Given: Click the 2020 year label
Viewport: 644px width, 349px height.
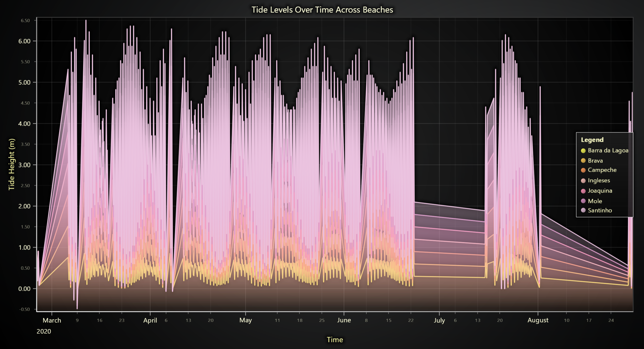Looking at the screenshot, I should point(44,331).
